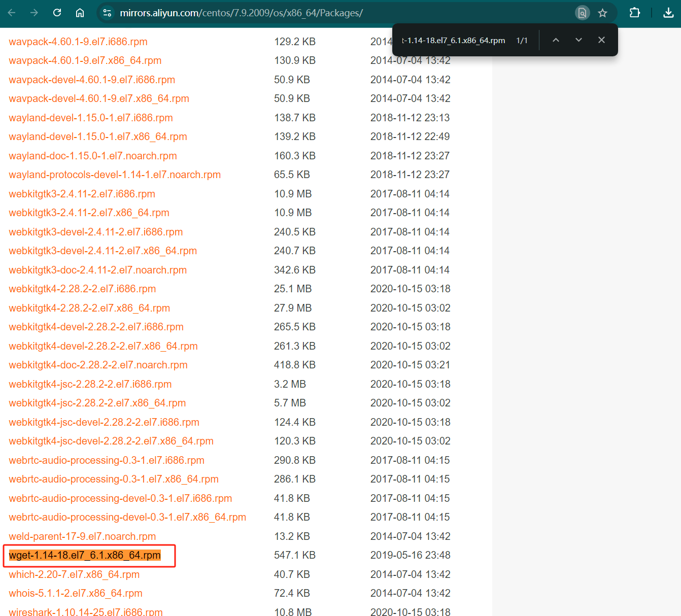Open the which-2.20-7.el7 package link

[74, 574]
